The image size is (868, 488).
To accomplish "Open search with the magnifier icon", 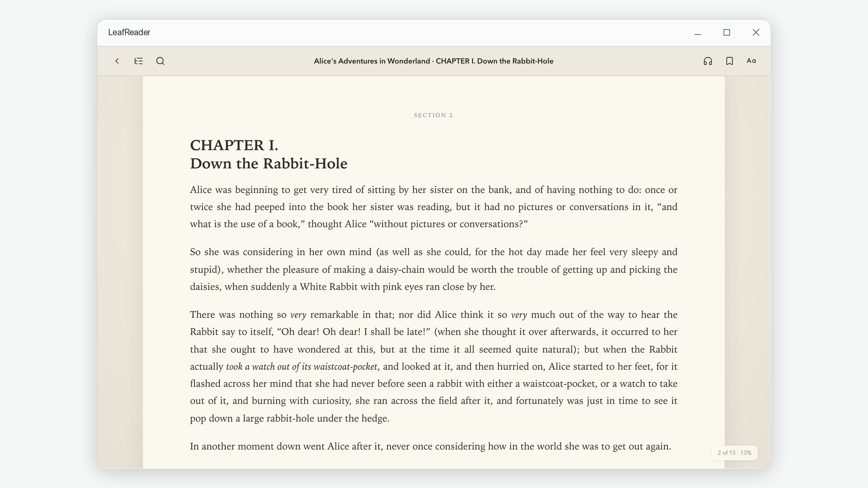I will [160, 61].
